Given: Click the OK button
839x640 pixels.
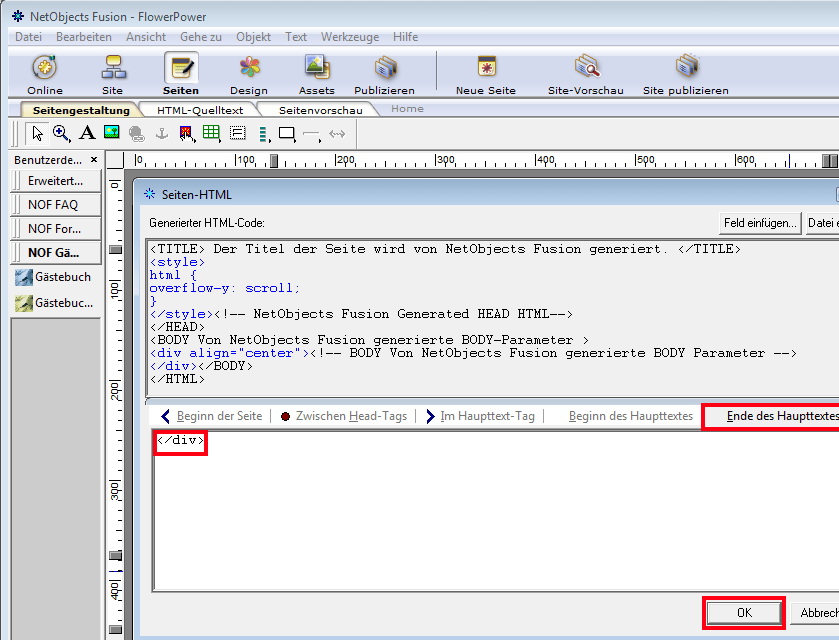Looking at the screenshot, I should click(x=744, y=613).
